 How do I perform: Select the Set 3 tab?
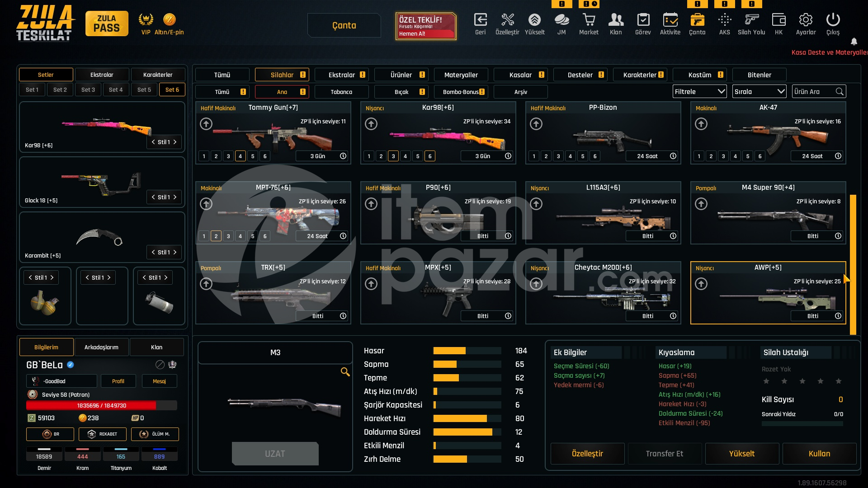click(x=88, y=89)
